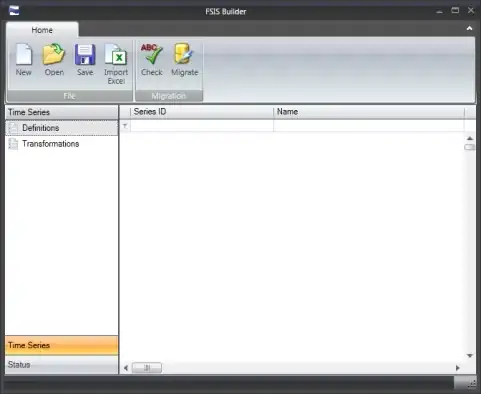Image resolution: width=481 pixels, height=394 pixels.
Task: Select the Import Excel icon
Action: (115, 54)
